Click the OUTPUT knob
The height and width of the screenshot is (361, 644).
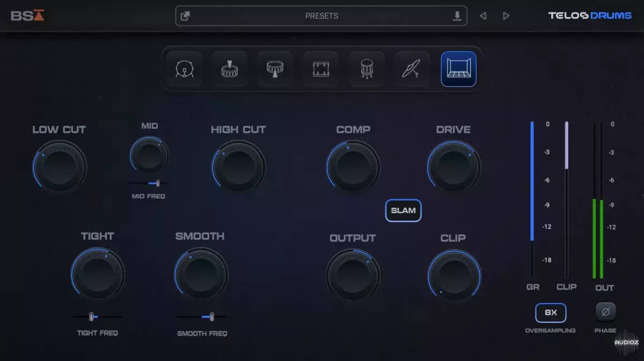point(353,276)
